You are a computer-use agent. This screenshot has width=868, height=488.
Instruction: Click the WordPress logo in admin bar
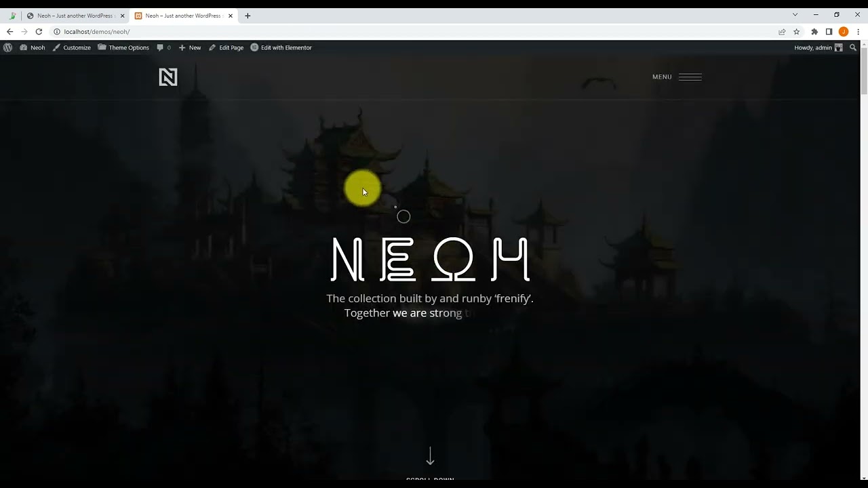(7, 47)
